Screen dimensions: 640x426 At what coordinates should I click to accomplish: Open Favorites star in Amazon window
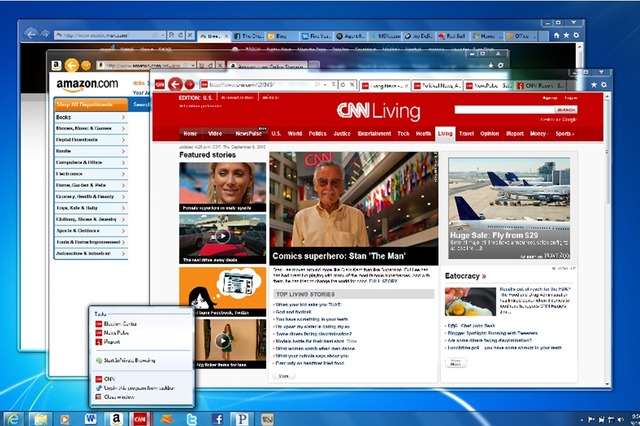coord(491,65)
